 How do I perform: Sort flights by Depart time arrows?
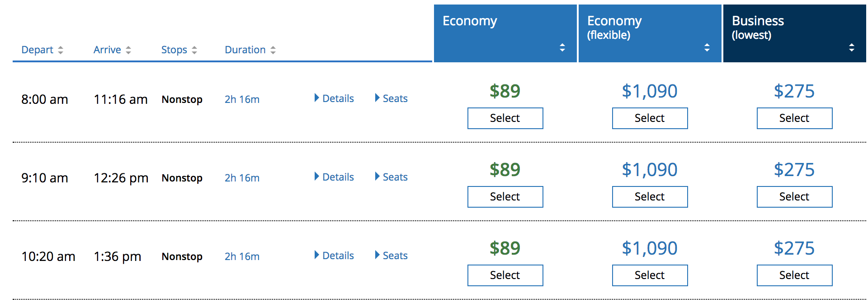61,50
